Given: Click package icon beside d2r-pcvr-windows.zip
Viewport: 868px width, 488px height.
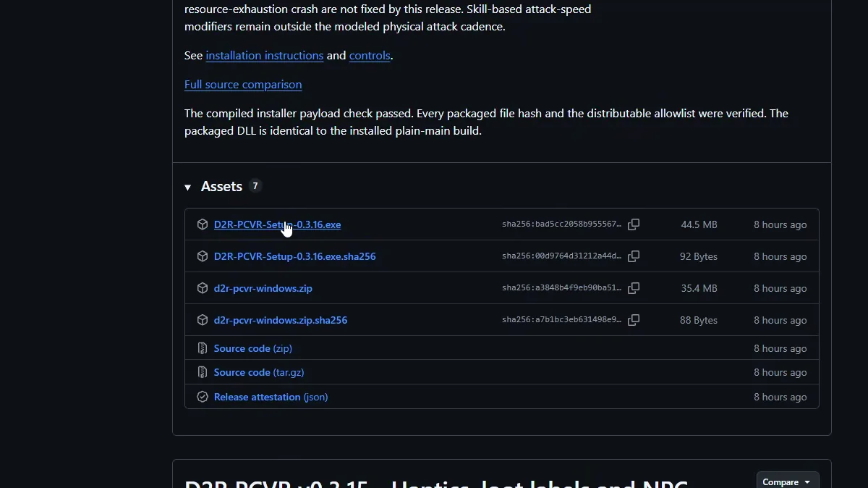Looking at the screenshot, I should tap(203, 288).
